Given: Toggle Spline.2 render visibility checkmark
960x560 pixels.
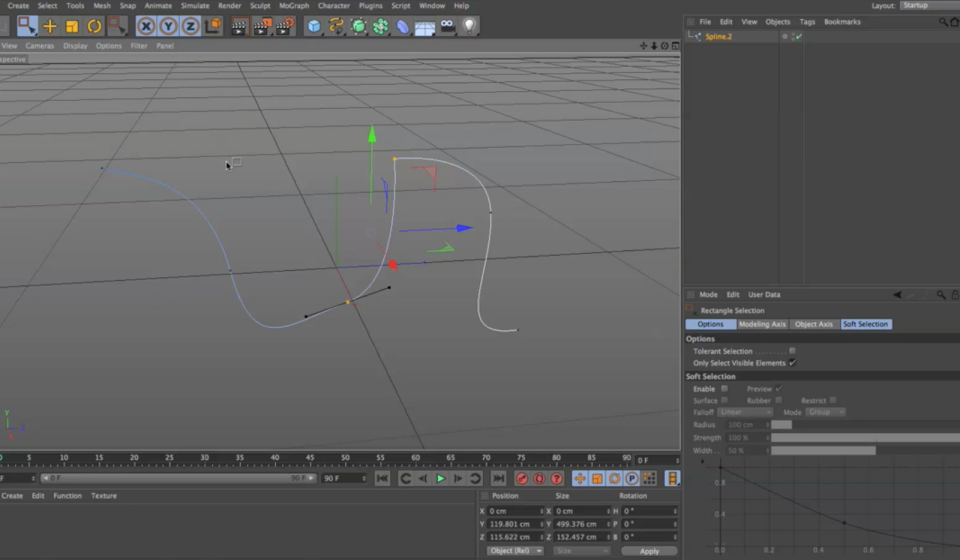Looking at the screenshot, I should click(x=798, y=37).
